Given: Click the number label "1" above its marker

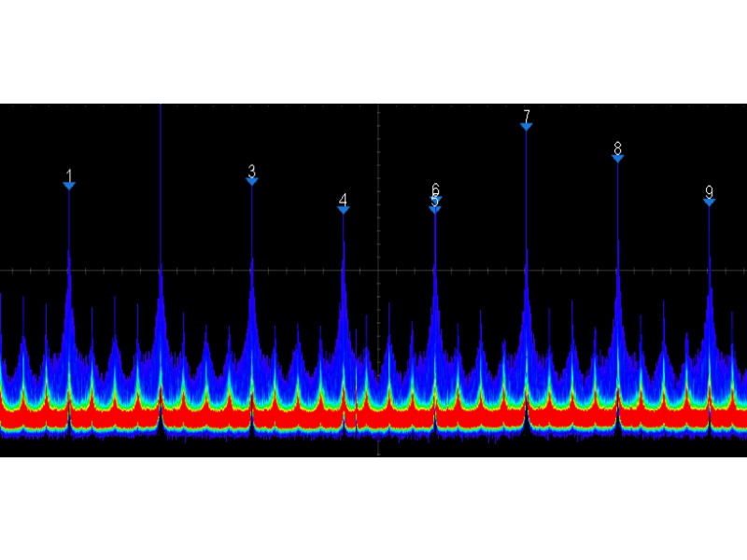Looking at the screenshot, I should (69, 175).
